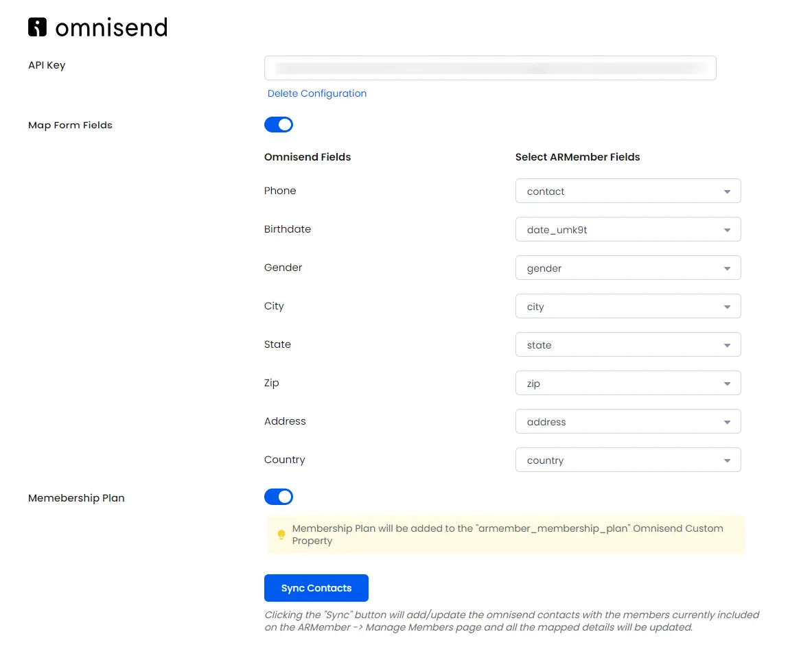Click the Sync Contacts button
The width and height of the screenshot is (812, 647).
[316, 588]
